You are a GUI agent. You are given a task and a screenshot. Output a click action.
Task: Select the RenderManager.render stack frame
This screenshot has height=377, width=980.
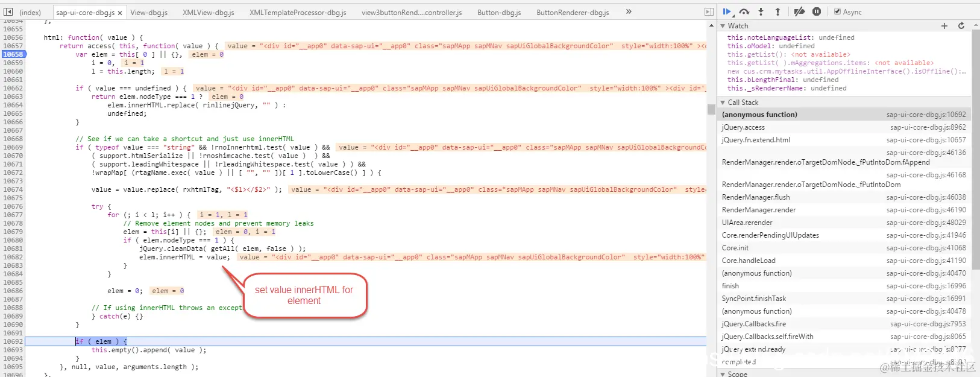844,210
